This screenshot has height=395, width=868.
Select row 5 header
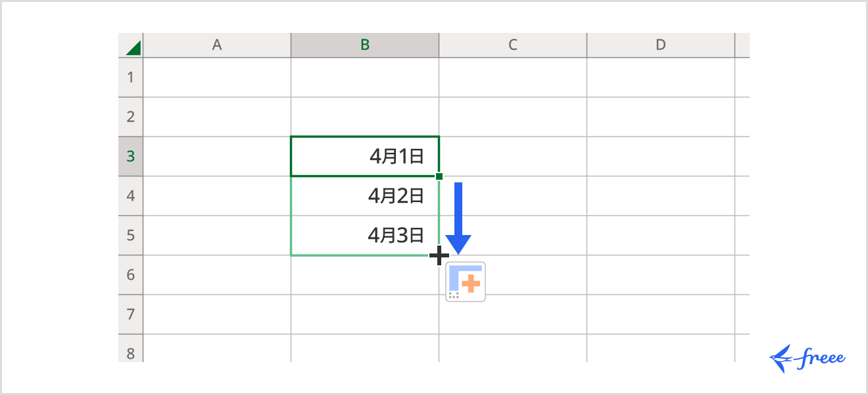pos(130,236)
